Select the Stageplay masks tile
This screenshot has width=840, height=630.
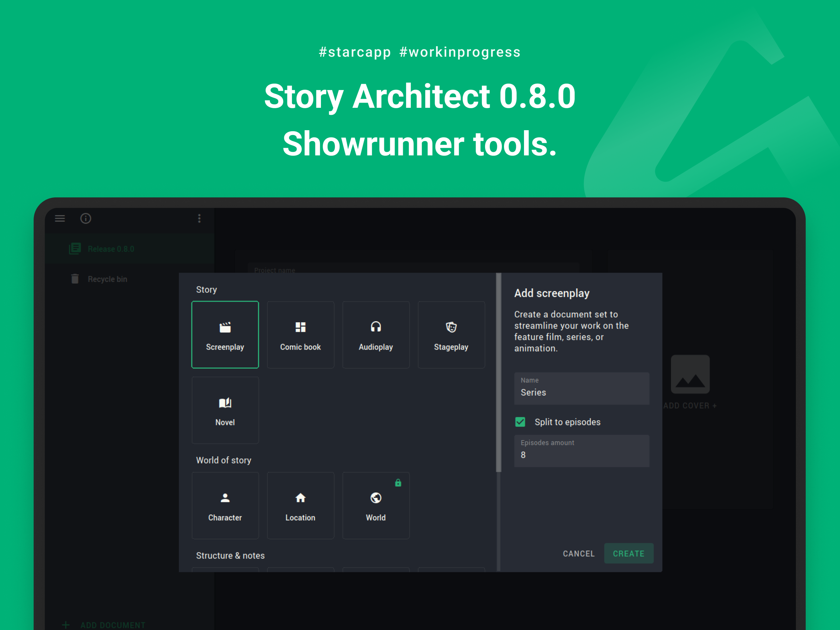click(451, 335)
